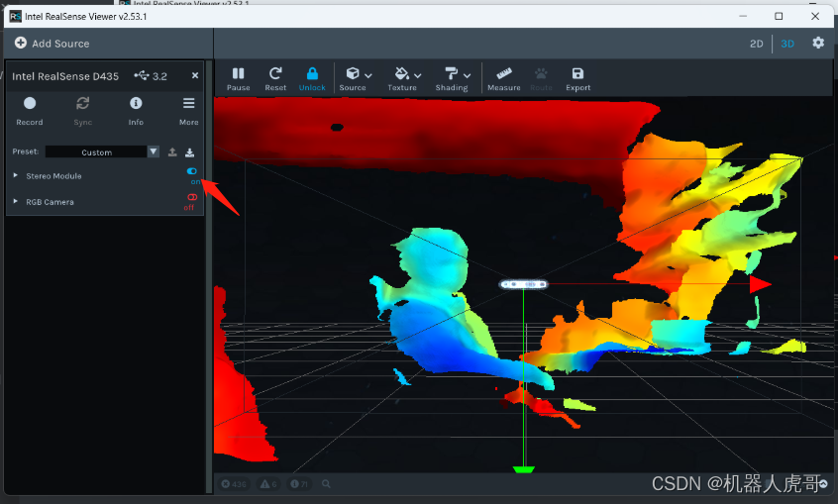Click Add Source
The width and height of the screenshot is (838, 504).
[x=52, y=44]
